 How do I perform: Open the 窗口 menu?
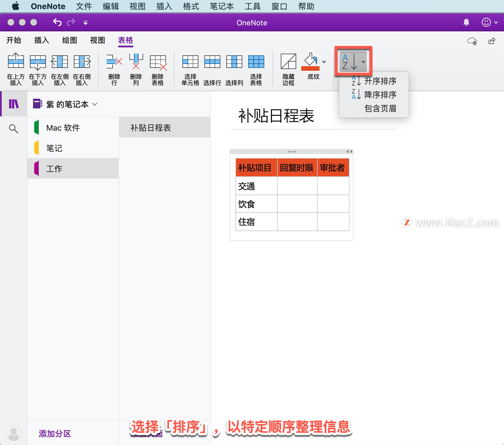[x=279, y=6]
